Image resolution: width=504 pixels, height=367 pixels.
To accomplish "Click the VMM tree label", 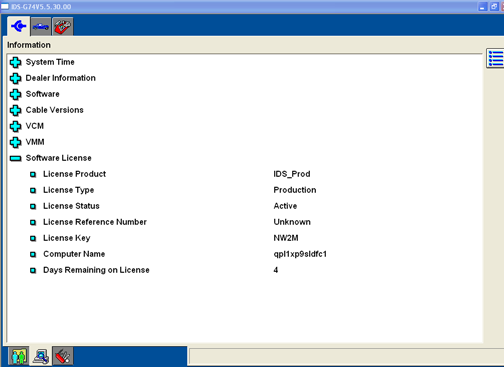I will click(35, 142).
